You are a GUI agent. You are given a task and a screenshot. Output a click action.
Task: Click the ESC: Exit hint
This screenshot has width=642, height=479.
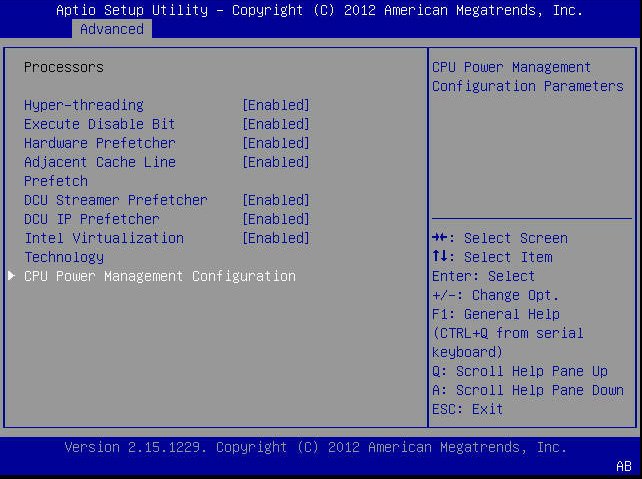coord(468,409)
